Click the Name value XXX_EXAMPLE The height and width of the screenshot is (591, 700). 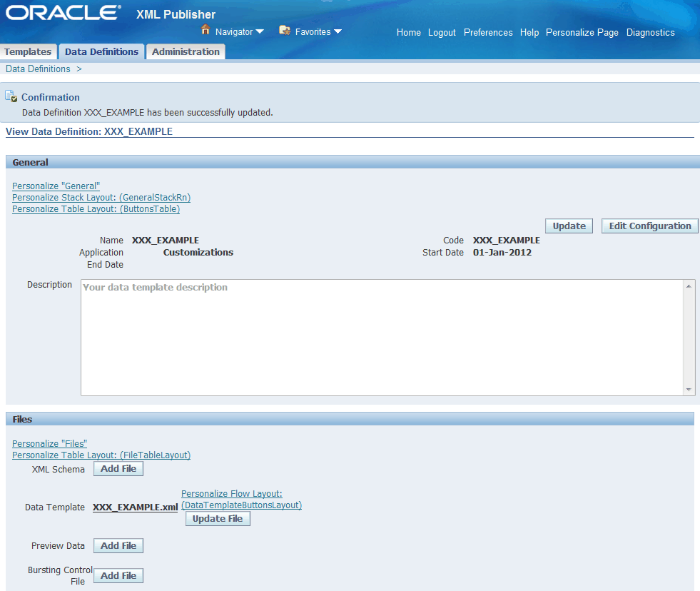tap(165, 241)
